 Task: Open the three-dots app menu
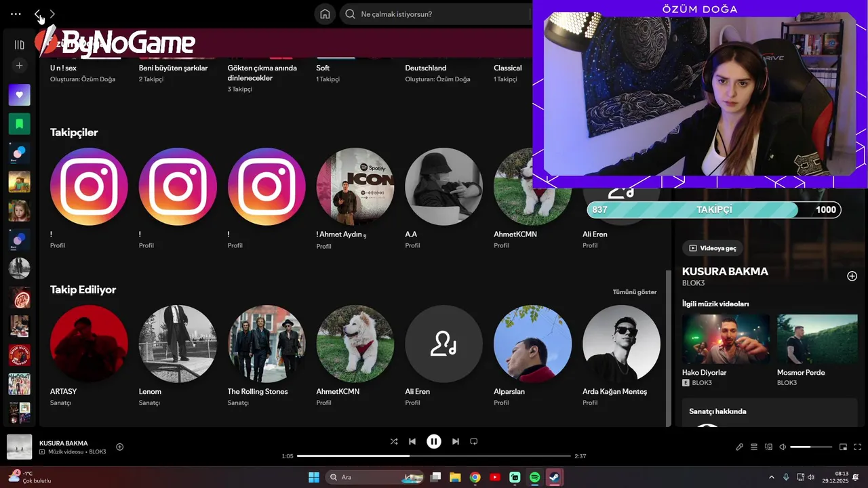[x=16, y=14]
